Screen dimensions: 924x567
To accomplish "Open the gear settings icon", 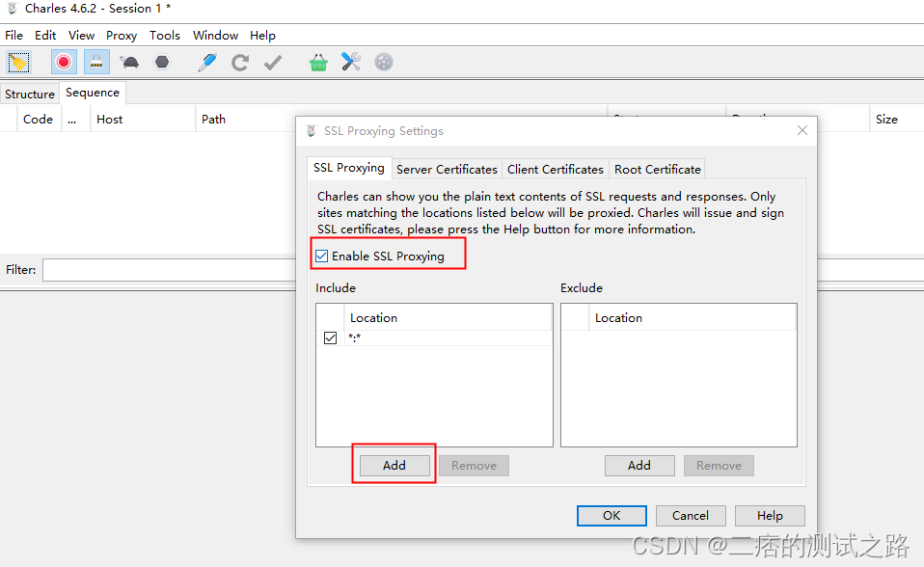I will (x=384, y=62).
